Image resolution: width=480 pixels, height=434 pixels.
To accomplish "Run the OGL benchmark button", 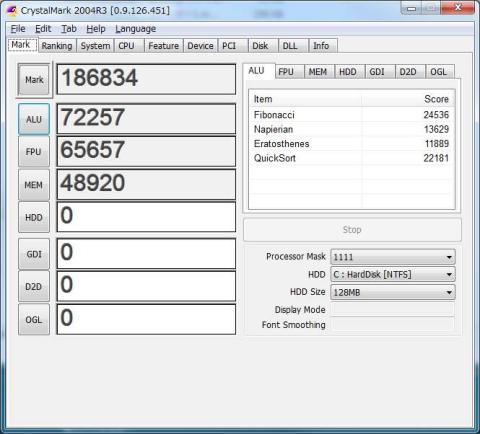I will pos(34,320).
